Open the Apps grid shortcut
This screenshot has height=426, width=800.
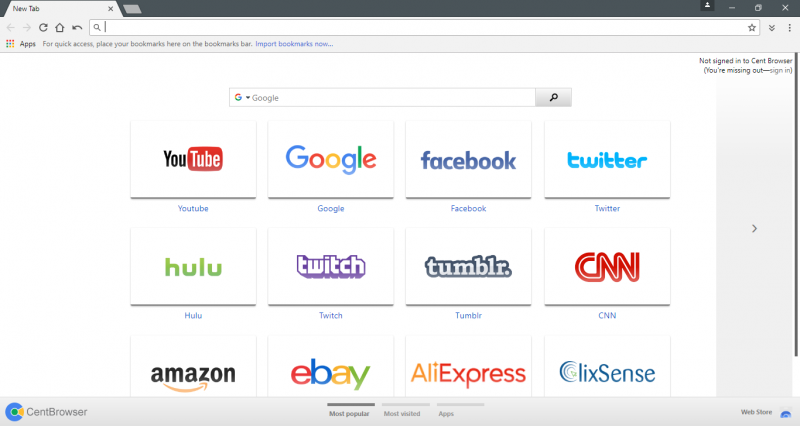(10, 44)
